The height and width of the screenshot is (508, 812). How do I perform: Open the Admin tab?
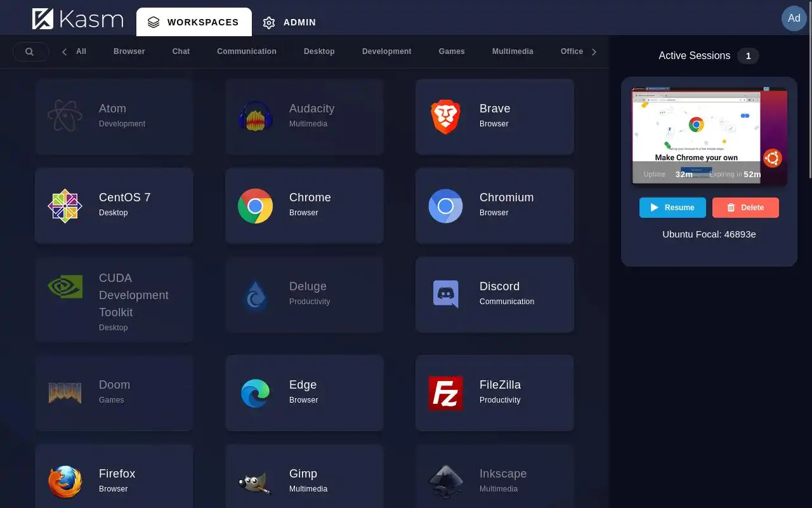[289, 22]
